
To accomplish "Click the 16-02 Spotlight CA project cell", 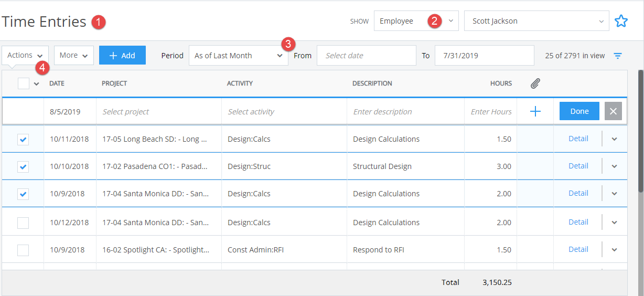I will pos(159,250).
